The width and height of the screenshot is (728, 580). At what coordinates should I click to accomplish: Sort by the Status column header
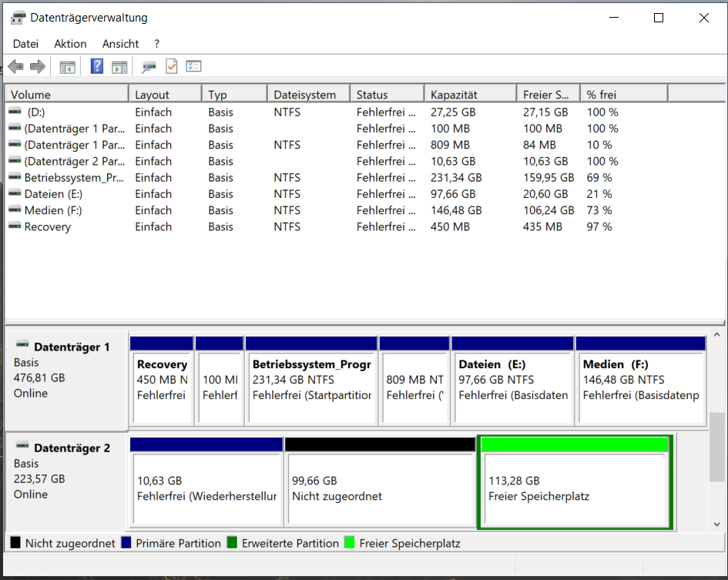point(387,94)
